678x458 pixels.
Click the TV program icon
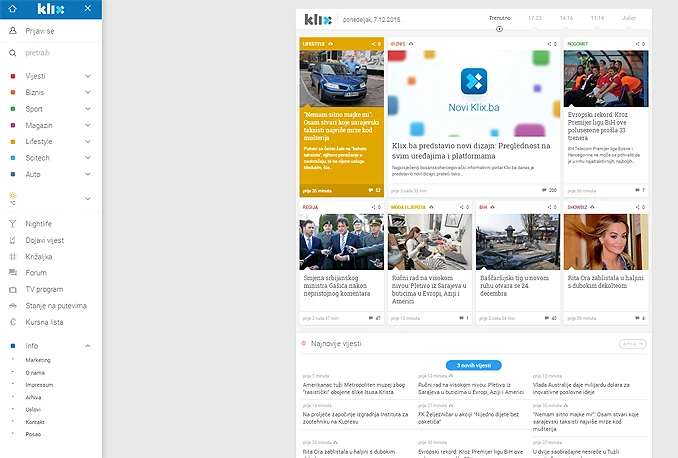click(13, 289)
